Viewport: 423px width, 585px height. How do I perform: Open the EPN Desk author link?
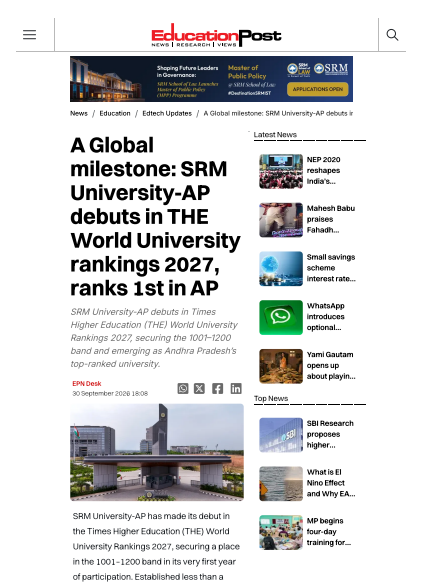tap(87, 384)
